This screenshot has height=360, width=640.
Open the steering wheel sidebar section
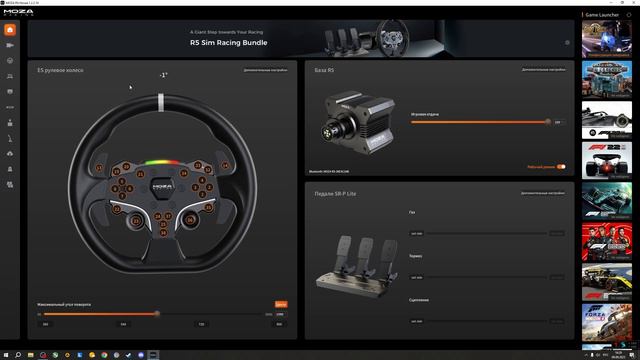pos(10,61)
